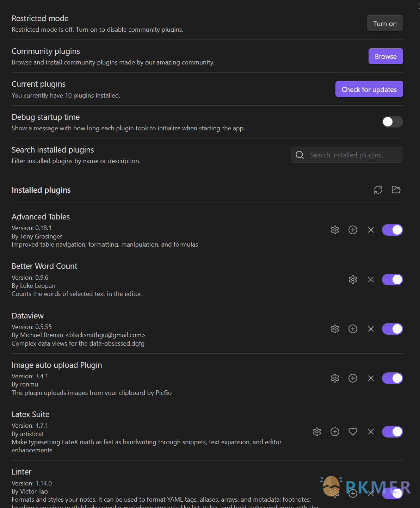This screenshot has width=420, height=508.
Task: Disable the Latex Suite toggle
Action: [x=393, y=432]
